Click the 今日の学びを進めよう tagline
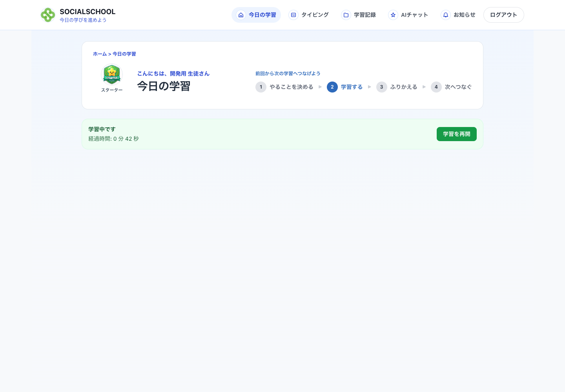Viewport: 565px width, 392px height. tap(83, 20)
